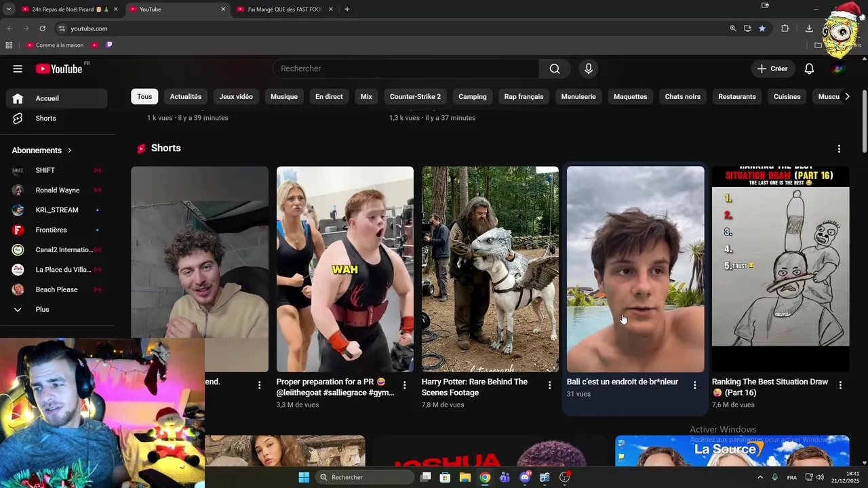Open the Ronald Wayne subscription

click(x=57, y=190)
